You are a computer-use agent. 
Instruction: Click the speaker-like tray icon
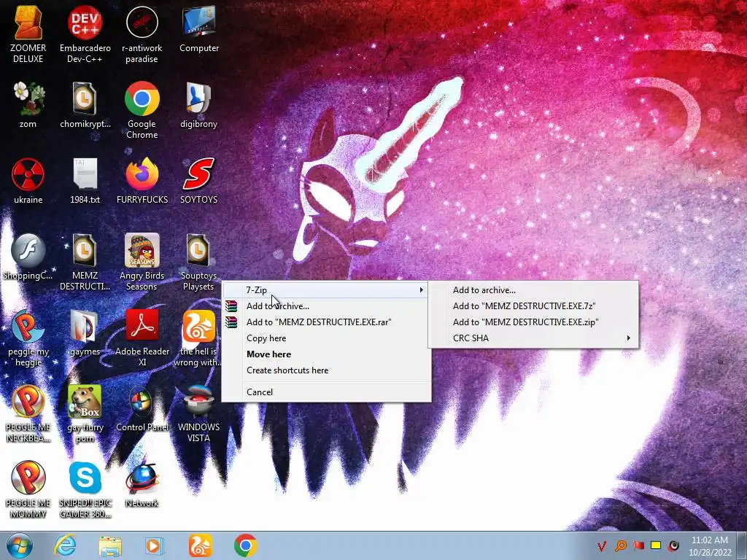pos(673,545)
